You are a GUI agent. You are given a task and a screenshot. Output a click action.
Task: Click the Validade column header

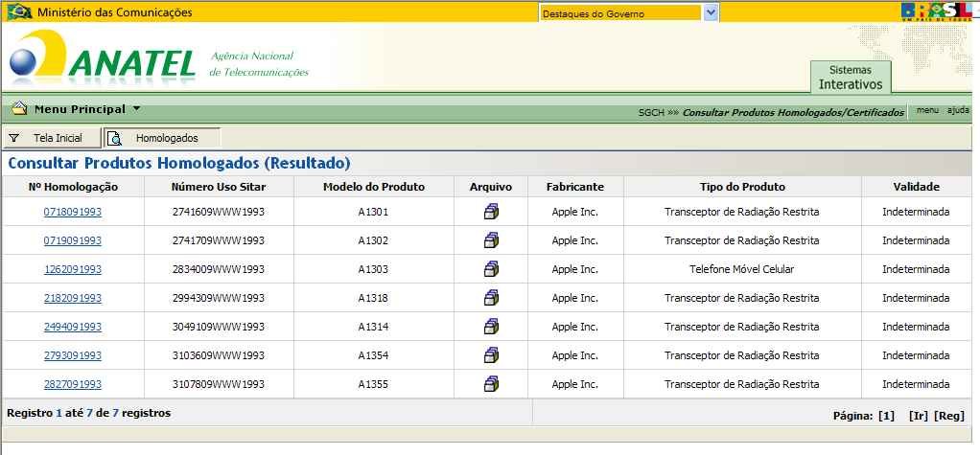pos(916,187)
